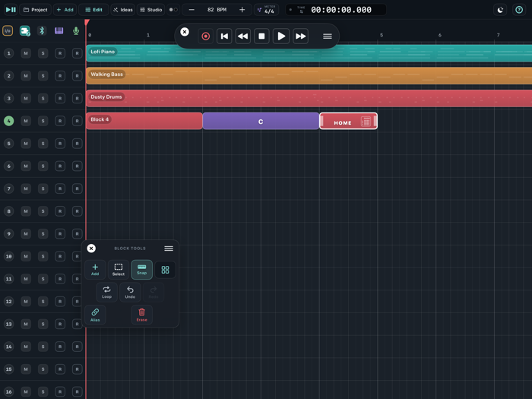Click the Erase trash icon

point(142,315)
